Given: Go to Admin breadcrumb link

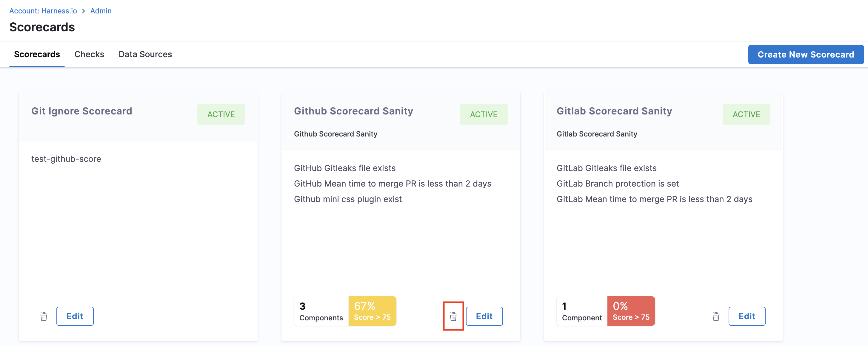Looking at the screenshot, I should [101, 11].
